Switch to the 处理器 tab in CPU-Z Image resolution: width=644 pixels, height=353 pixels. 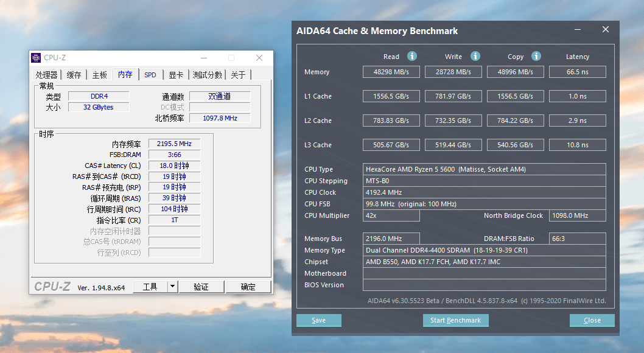click(x=46, y=75)
